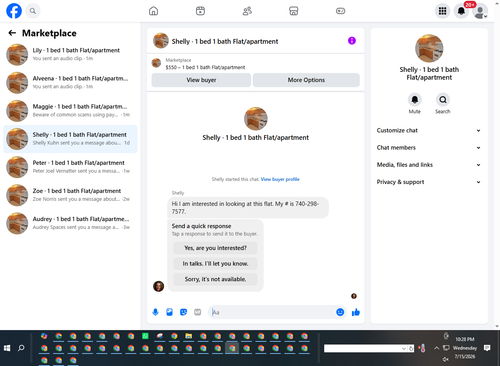The image size is (500, 366).
Task: Choose a sticker icon
Action: tap(183, 312)
